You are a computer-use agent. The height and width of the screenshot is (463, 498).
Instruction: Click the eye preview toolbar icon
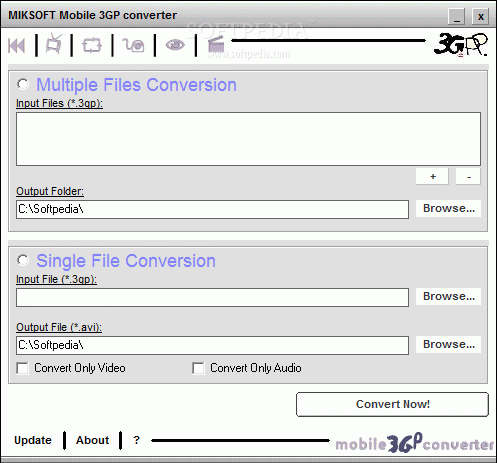[x=175, y=45]
